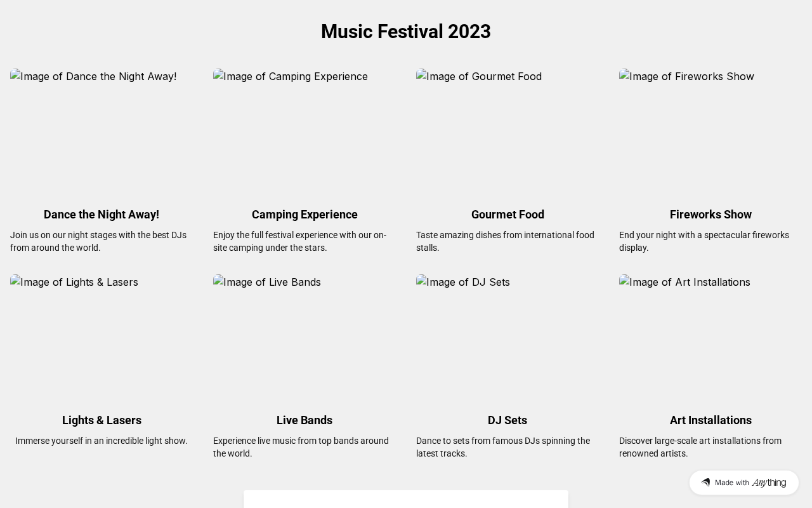Viewport: 812px width, 508px height.
Task: Select the Gourmet Food title text
Action: (x=507, y=215)
